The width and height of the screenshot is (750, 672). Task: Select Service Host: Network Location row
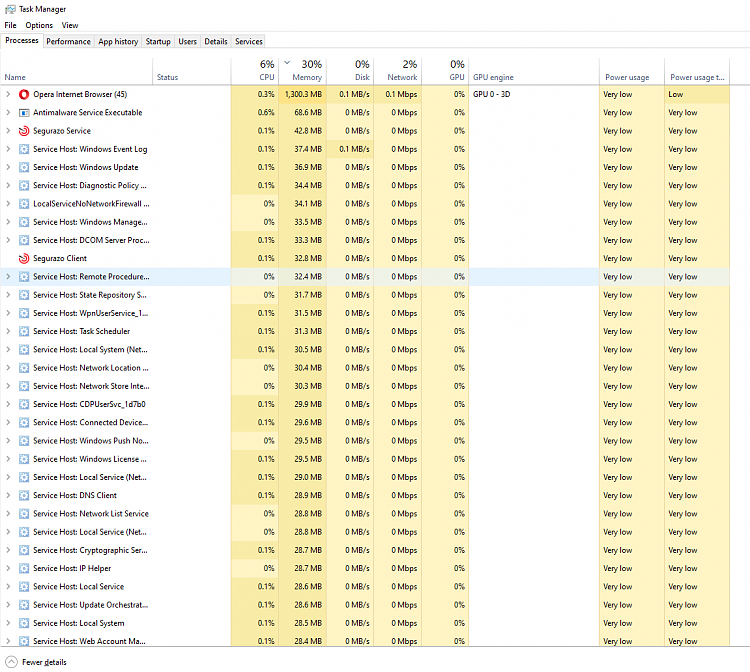coord(365,368)
